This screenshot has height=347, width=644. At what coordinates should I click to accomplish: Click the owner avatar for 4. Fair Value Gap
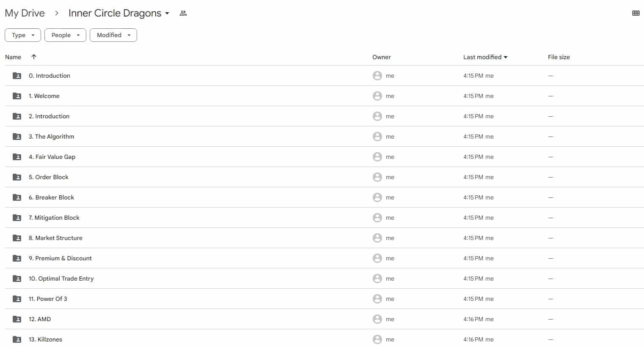377,157
